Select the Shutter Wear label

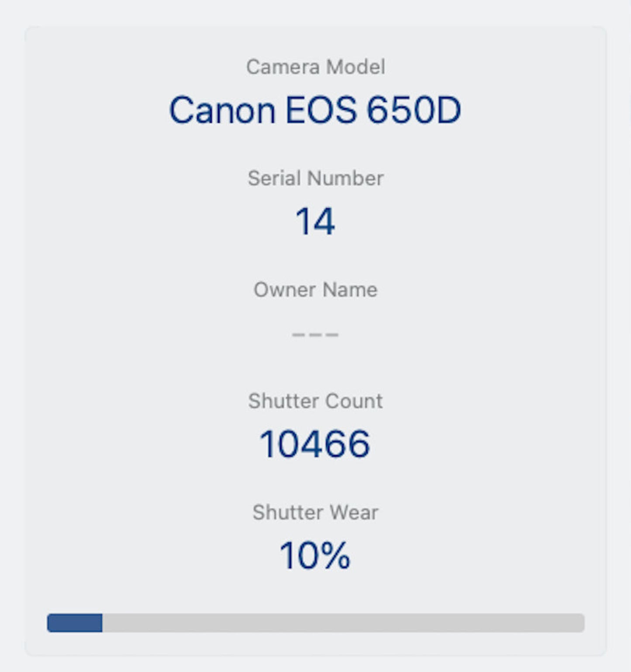[x=315, y=512]
